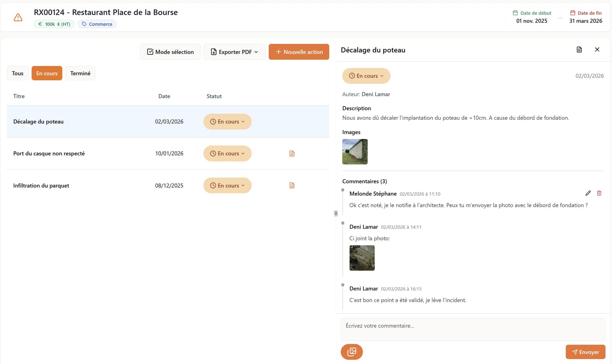Change status of Décalage du poteau via En cours dropdown
This screenshot has width=612, height=364.
[x=227, y=121]
